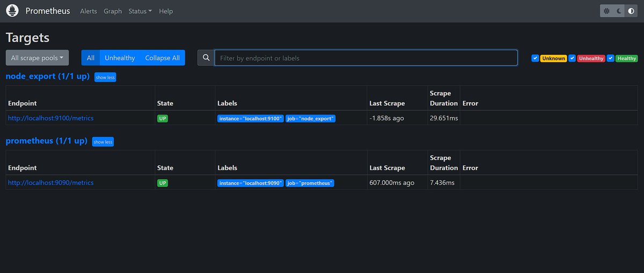This screenshot has height=273, width=644.
Task: Open the Graph page
Action: [113, 11]
